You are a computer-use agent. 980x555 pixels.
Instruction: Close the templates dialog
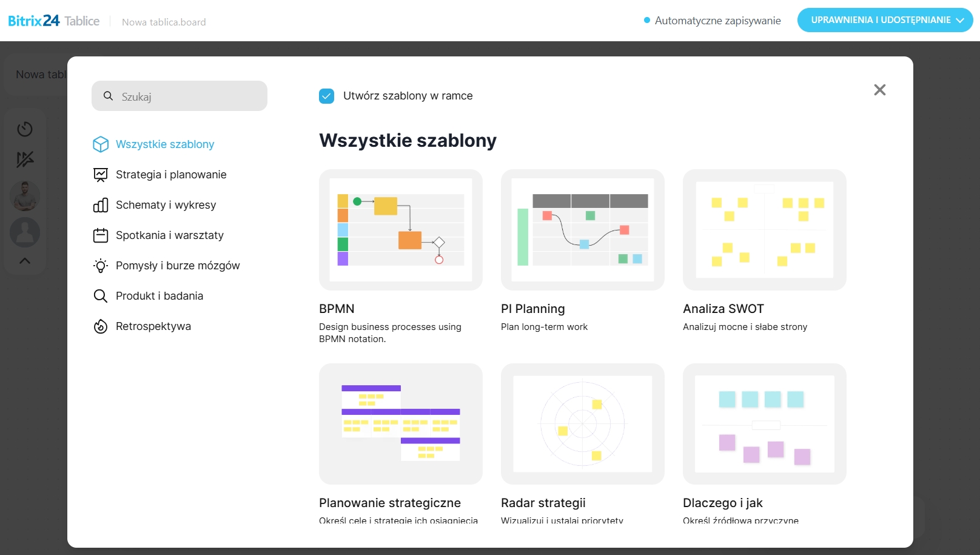coord(879,90)
